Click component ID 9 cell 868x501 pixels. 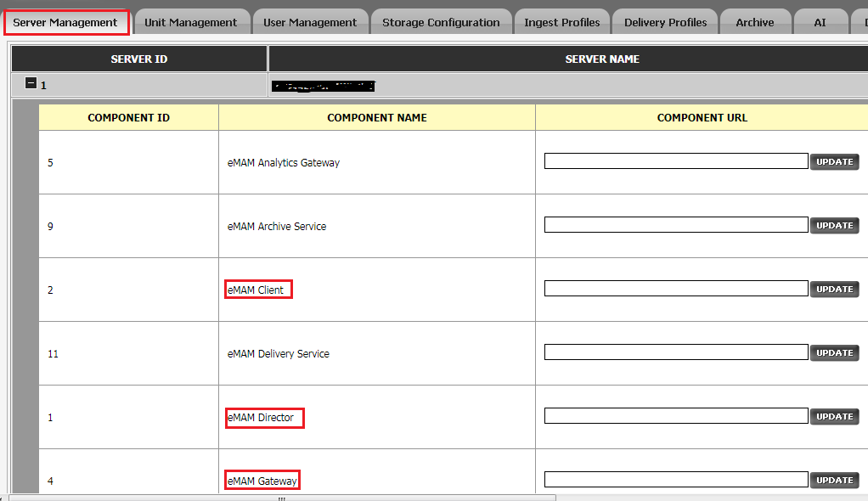coord(128,226)
